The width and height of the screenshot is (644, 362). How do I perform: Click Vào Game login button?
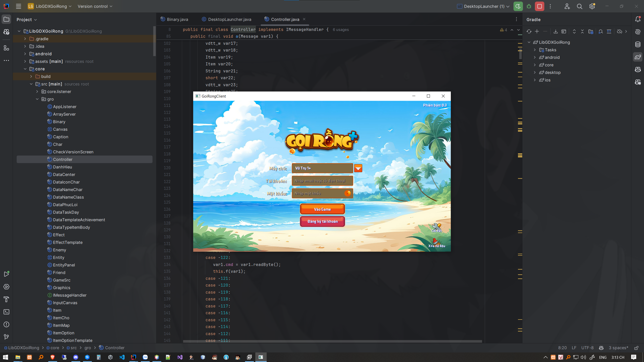(322, 209)
